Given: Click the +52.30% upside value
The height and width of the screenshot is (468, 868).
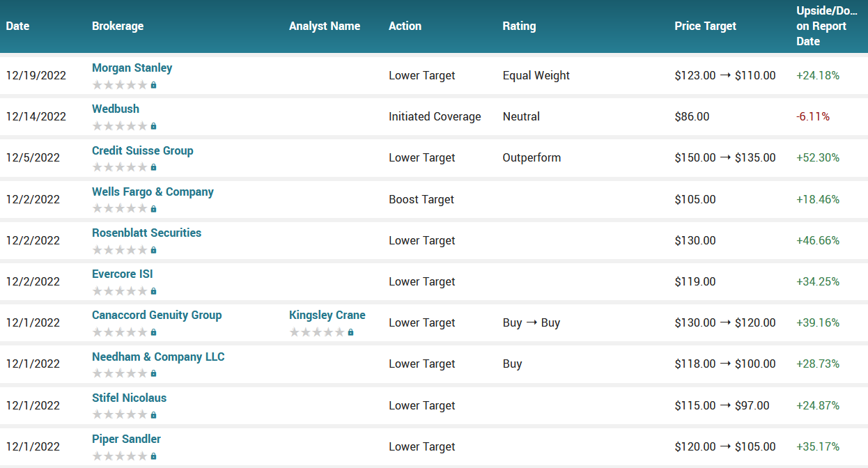Looking at the screenshot, I should (818, 157).
